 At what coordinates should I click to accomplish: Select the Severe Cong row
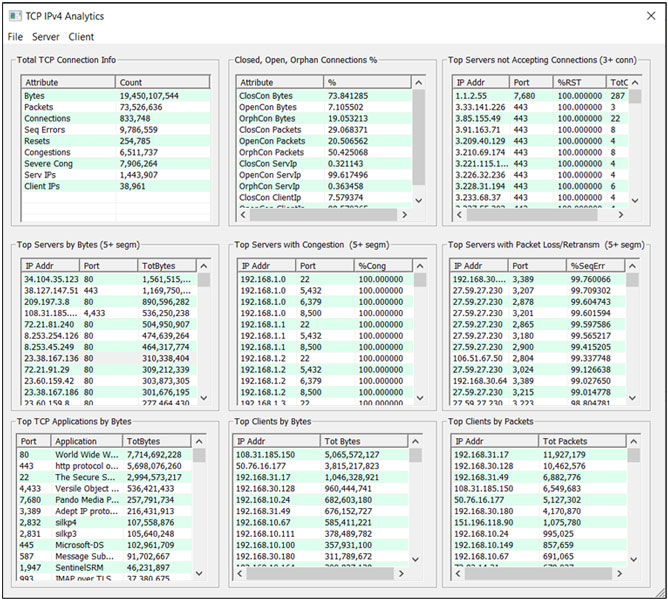(116, 164)
